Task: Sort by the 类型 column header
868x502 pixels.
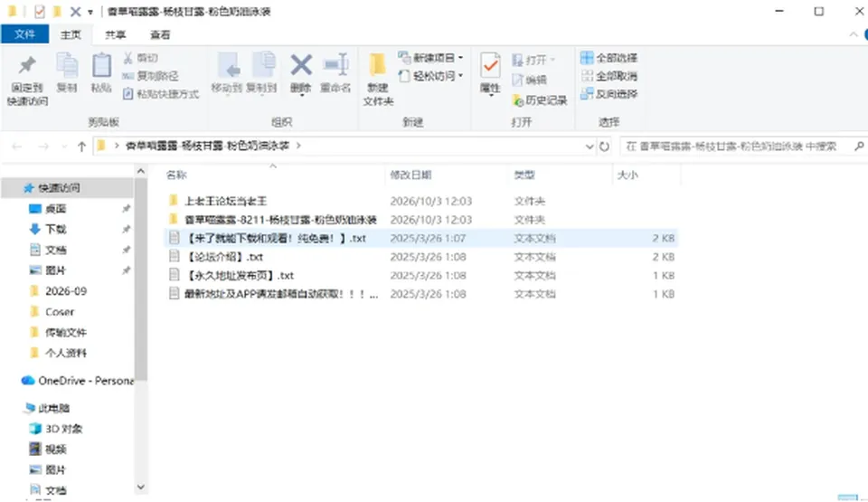Action: click(x=524, y=175)
